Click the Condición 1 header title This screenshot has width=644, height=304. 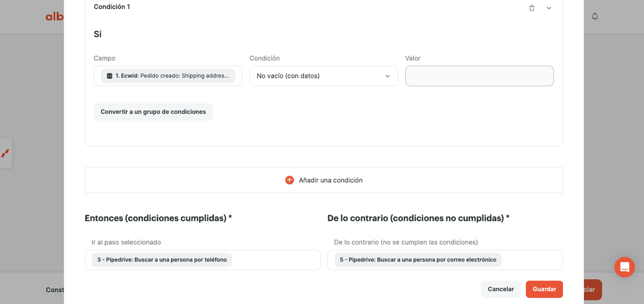click(112, 7)
